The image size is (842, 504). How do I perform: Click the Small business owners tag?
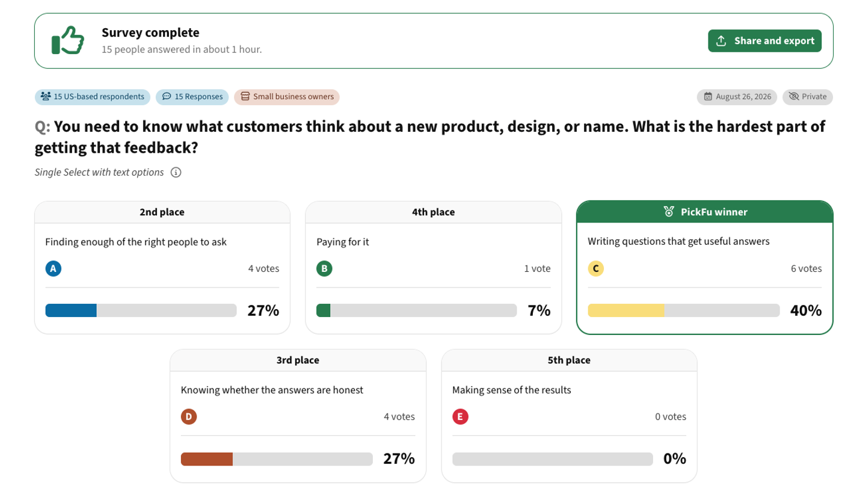pos(287,96)
